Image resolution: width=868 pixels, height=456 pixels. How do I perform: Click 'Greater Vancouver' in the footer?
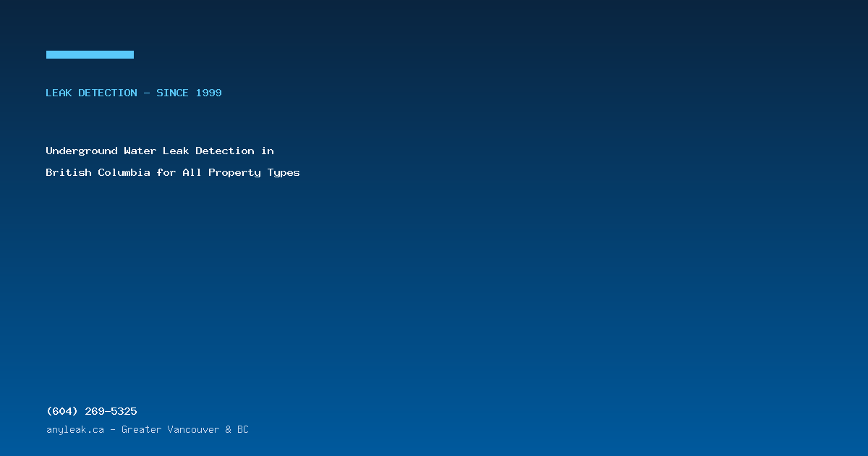pos(170,430)
